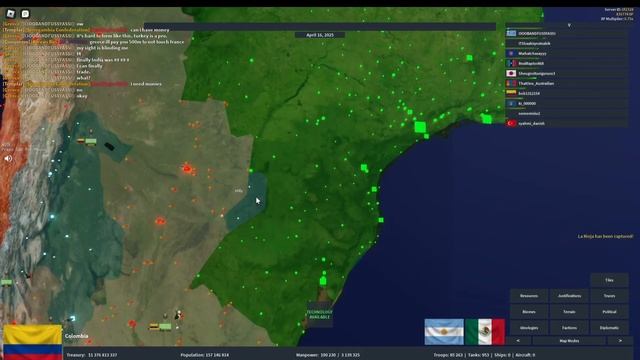Click the Population value in bottom bar

(x=204, y=355)
